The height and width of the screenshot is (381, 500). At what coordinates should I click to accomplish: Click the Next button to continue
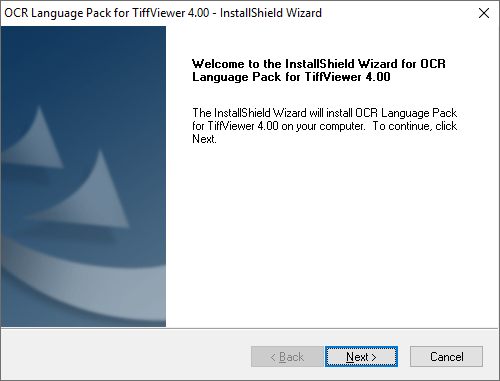coord(361,357)
